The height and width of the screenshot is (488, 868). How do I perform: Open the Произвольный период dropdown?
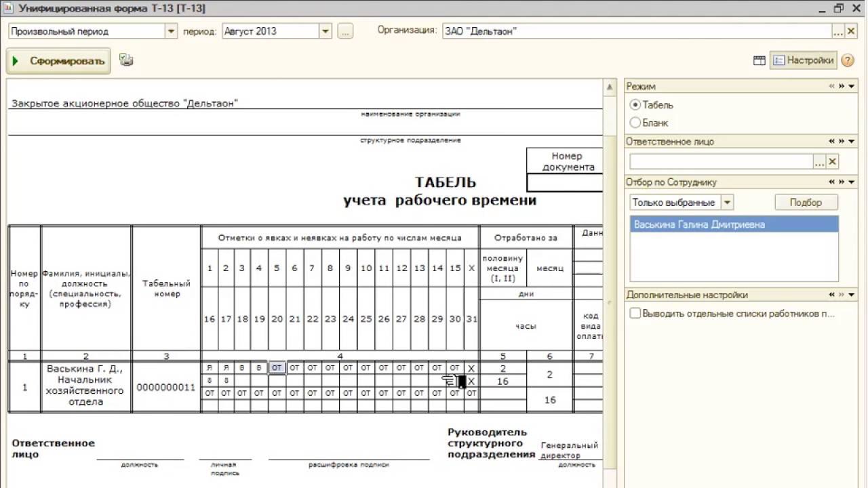[171, 31]
